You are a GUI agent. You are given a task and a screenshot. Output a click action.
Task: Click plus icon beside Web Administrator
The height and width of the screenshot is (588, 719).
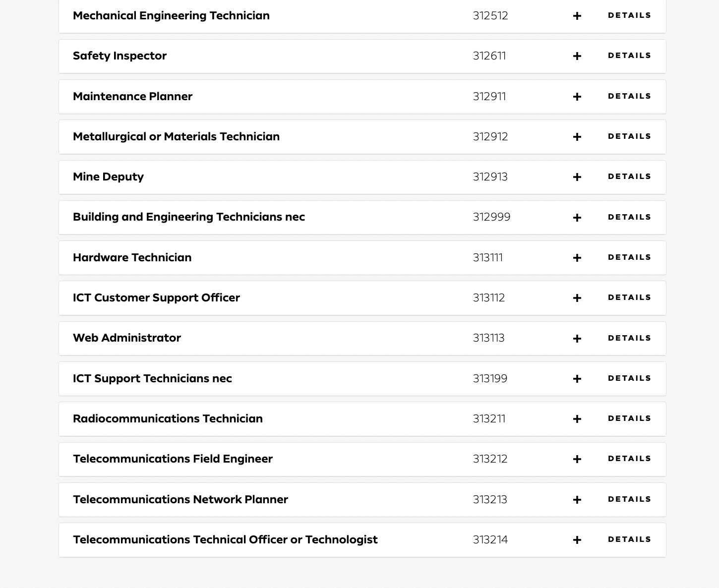tap(577, 339)
